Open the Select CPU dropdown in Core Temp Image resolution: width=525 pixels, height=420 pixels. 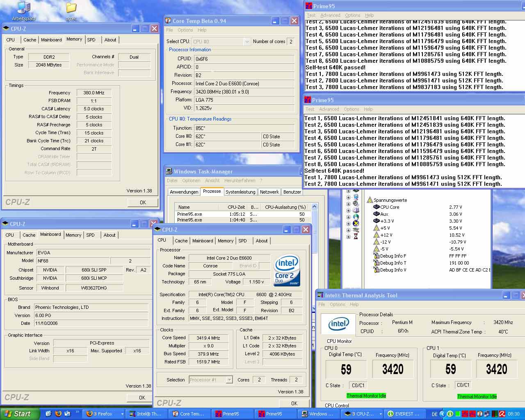click(x=247, y=41)
